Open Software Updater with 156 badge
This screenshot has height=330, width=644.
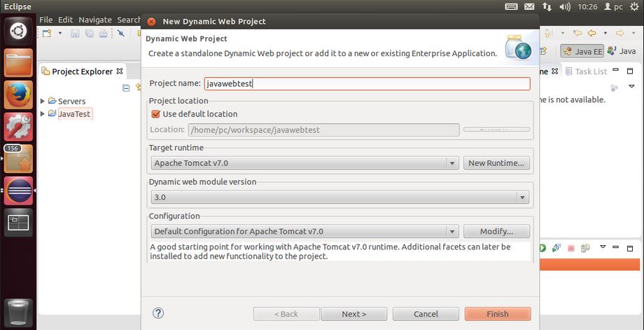(18, 159)
